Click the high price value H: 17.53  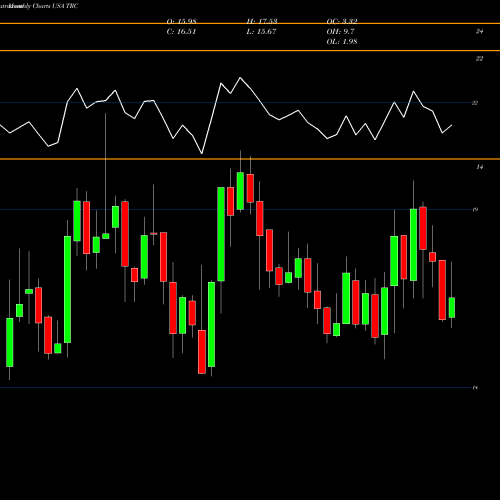point(262,21)
